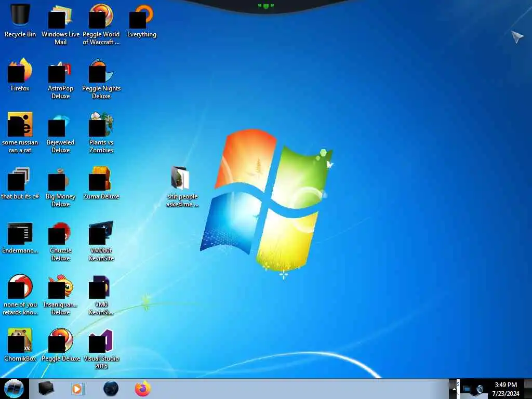Launch Insaniquar... Deluxe fish icon

(x=60, y=295)
